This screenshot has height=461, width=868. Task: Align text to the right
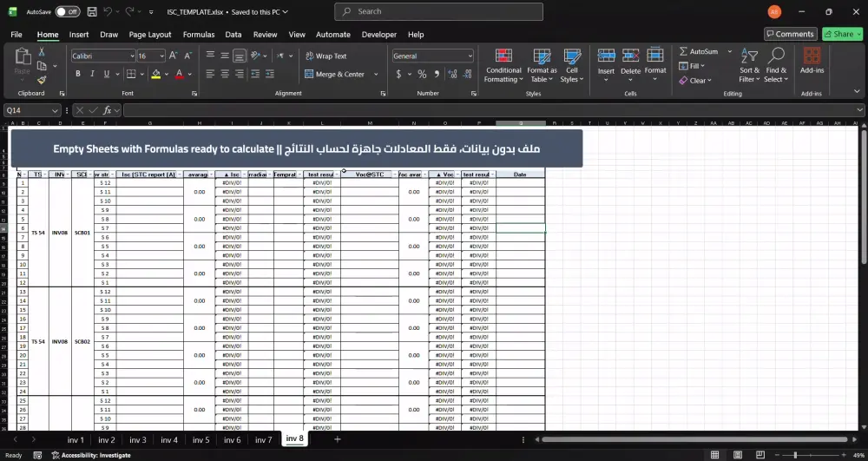(x=240, y=74)
